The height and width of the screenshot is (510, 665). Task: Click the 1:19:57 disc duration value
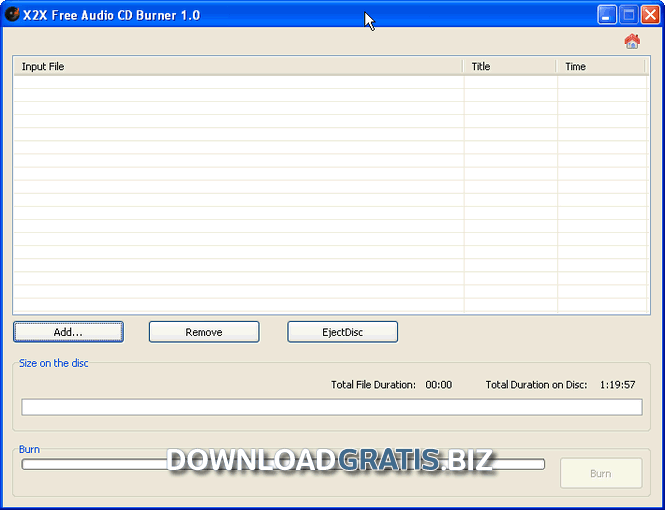(617, 385)
